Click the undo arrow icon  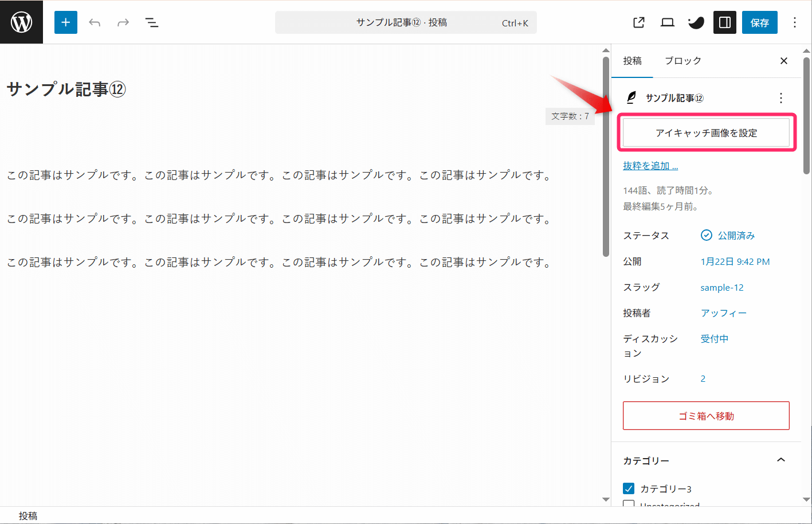pyautogui.click(x=95, y=22)
